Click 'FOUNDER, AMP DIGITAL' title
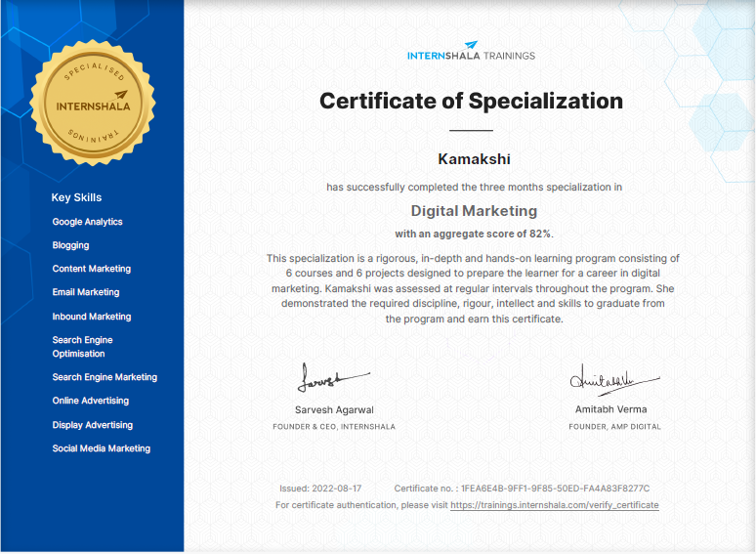756x554 pixels. (614, 427)
